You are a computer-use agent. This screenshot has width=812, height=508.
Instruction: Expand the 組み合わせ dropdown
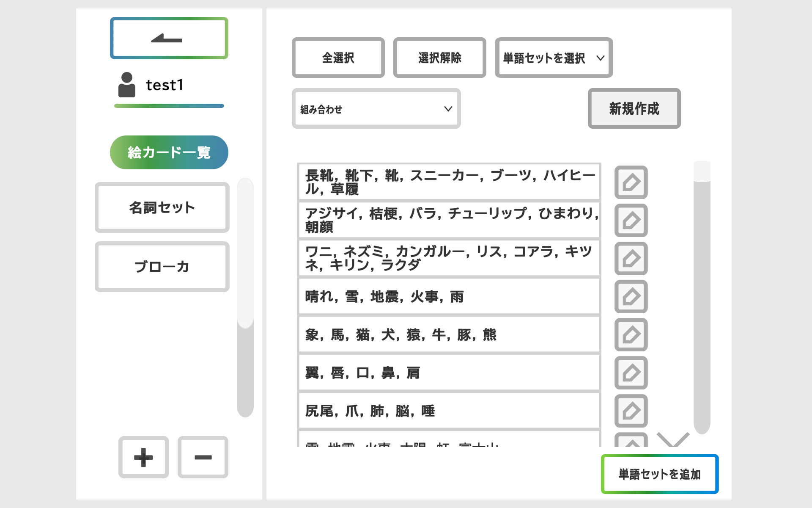pos(376,109)
